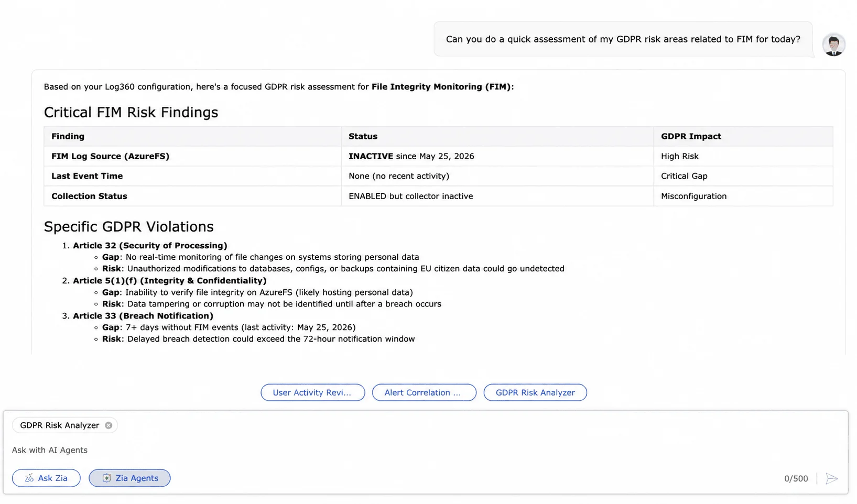Click the Based on your Log360 configuration sentence
The width and height of the screenshot is (857, 504).
click(279, 86)
